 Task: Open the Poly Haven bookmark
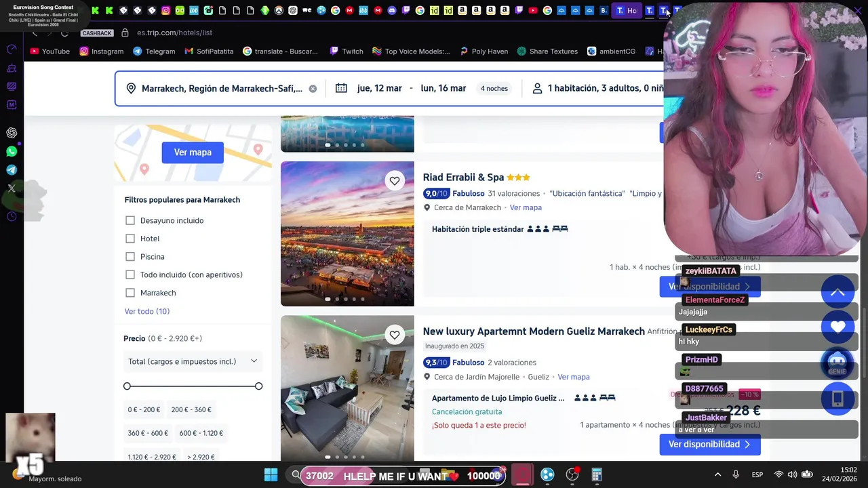(484, 51)
